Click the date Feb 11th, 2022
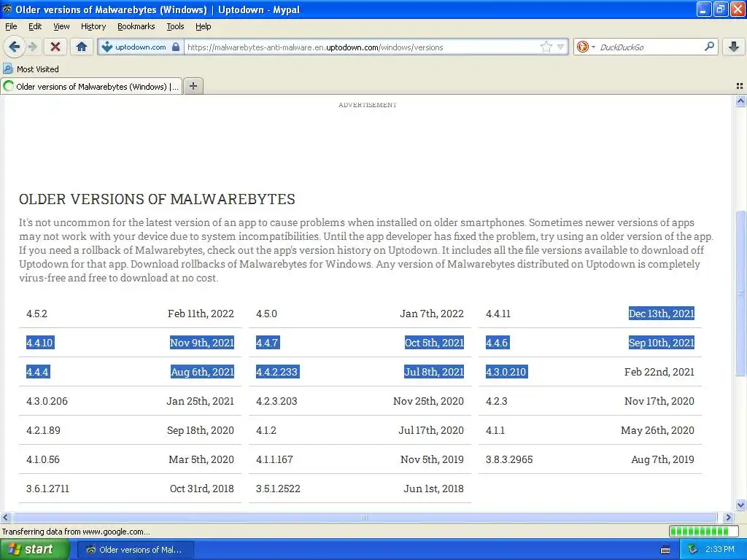The width and height of the screenshot is (747, 560). pyautogui.click(x=201, y=314)
